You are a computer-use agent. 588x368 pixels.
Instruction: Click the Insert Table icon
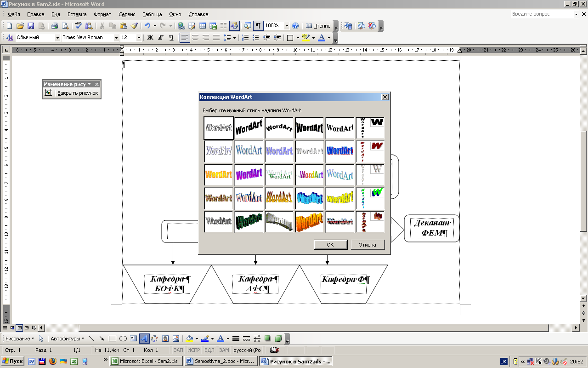(x=203, y=26)
